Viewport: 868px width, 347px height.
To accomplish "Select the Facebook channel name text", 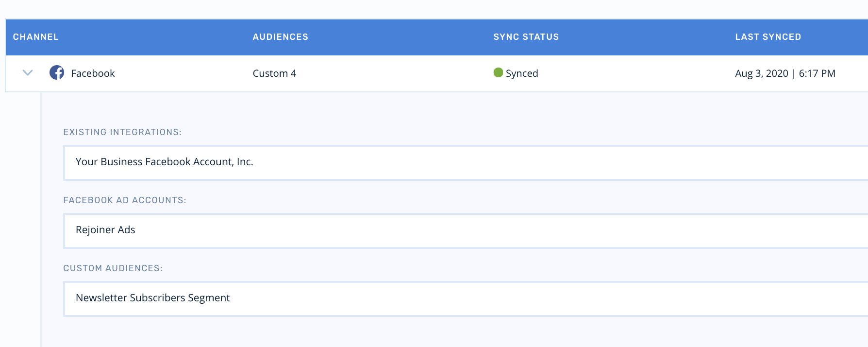I will pyautogui.click(x=93, y=73).
